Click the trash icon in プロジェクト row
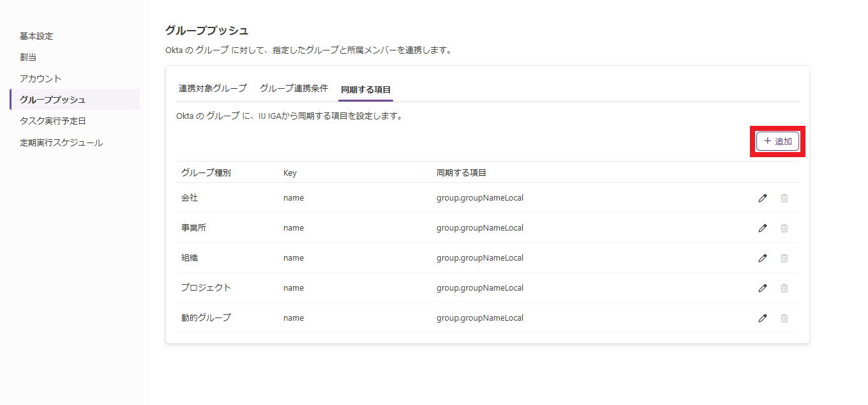868x405 pixels. pyautogui.click(x=784, y=288)
